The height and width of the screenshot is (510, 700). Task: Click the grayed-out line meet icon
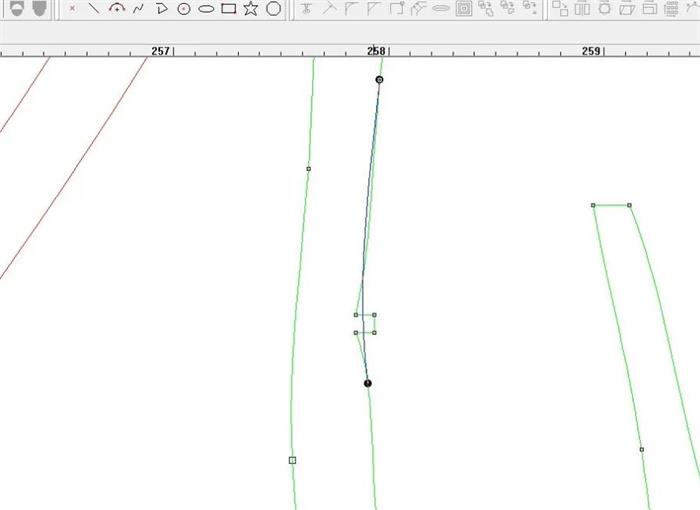[x=329, y=8]
